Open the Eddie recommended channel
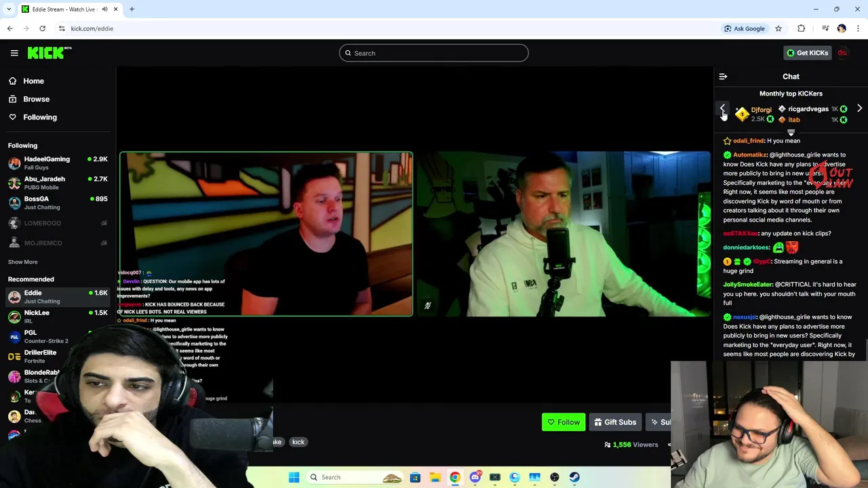 tap(58, 297)
